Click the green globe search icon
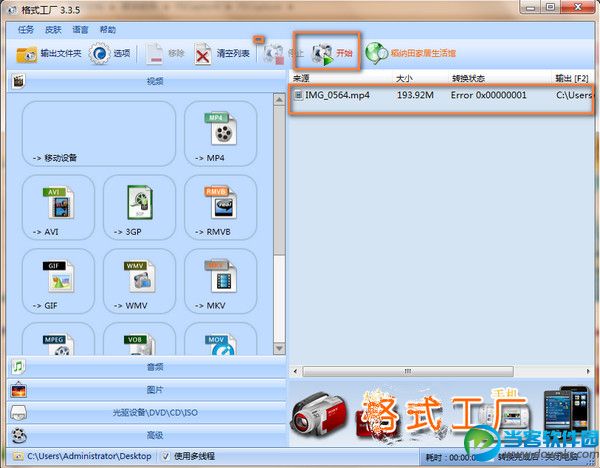Viewport: 600px width, 468px height. pos(376,52)
